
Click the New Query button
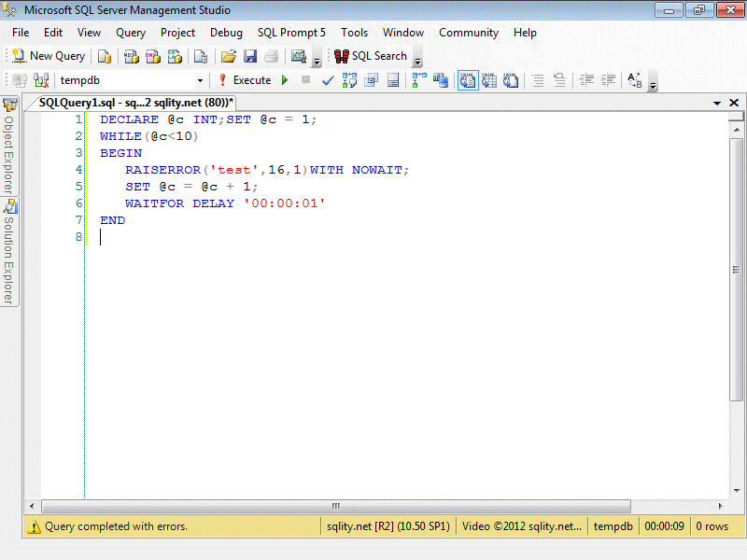tap(49, 56)
